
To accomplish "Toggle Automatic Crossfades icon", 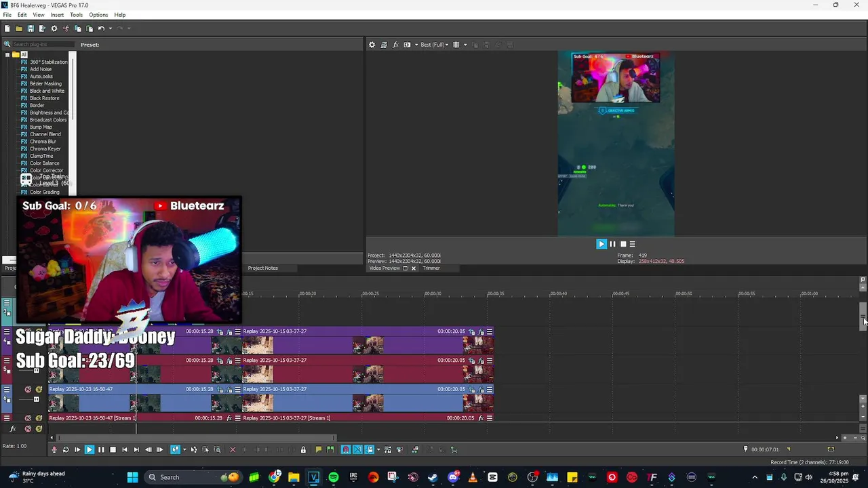I will tap(357, 449).
